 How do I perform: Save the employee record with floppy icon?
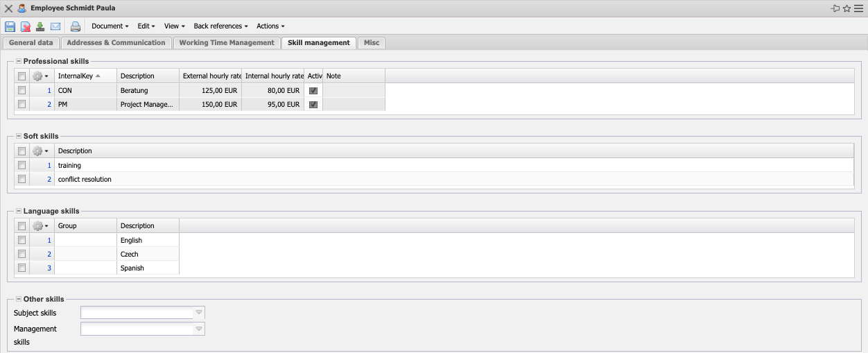coord(10,26)
